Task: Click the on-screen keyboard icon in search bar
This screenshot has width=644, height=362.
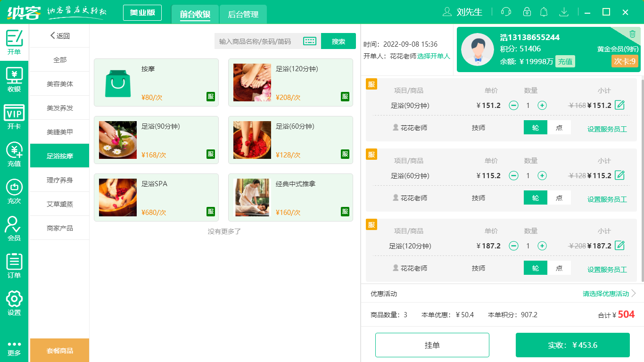Action: tap(310, 41)
